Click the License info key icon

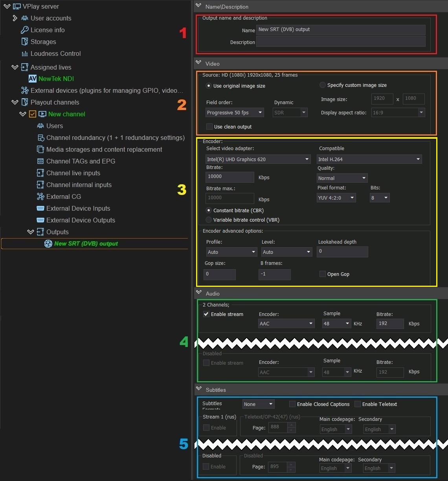click(x=25, y=30)
